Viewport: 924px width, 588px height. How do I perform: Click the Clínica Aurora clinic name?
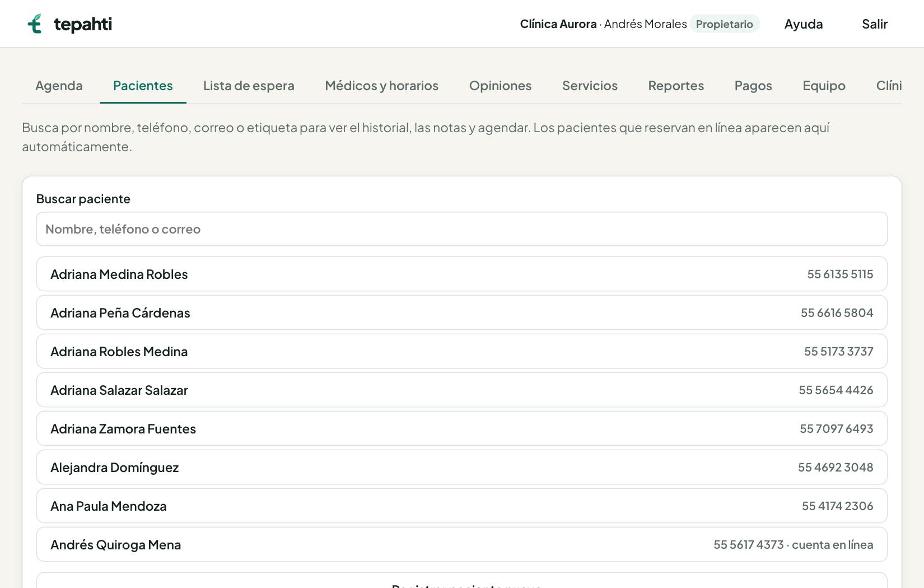coord(558,24)
